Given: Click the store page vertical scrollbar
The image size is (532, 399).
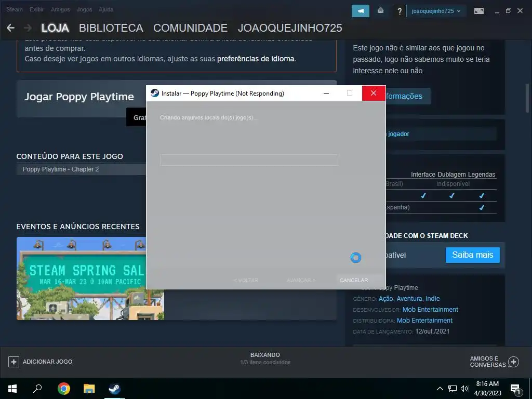Looking at the screenshot, I should click(527, 98).
